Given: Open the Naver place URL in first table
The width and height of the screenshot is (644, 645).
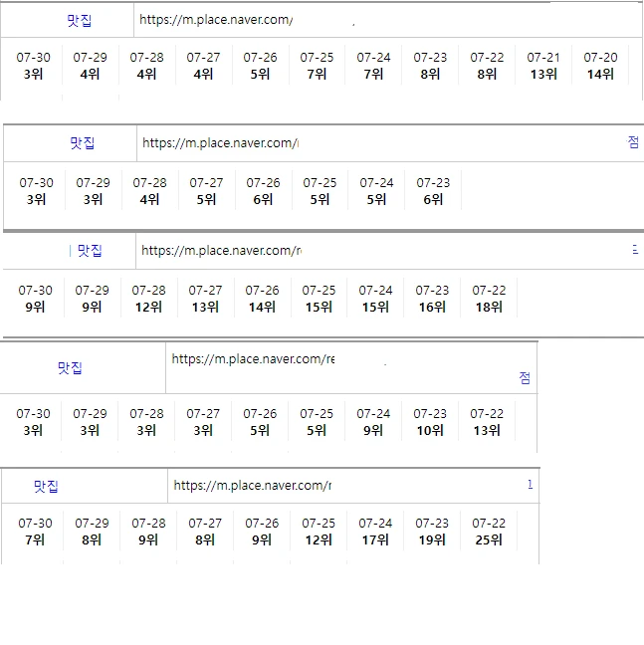Looking at the screenshot, I should [216, 20].
